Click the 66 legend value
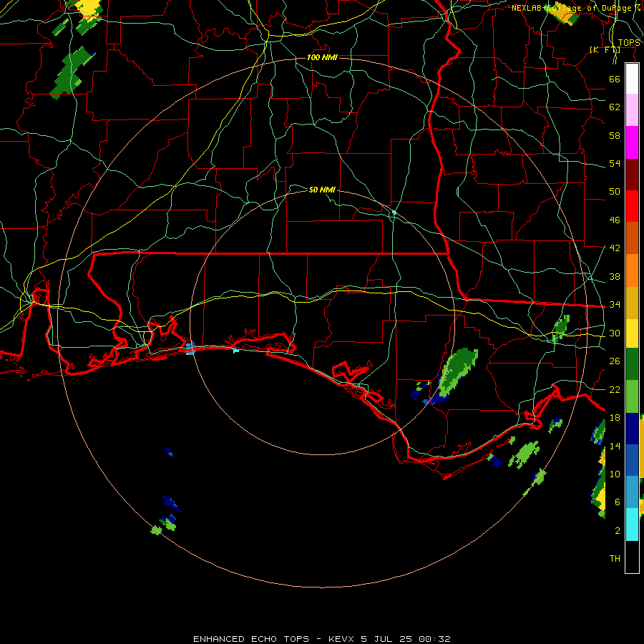 615,79
